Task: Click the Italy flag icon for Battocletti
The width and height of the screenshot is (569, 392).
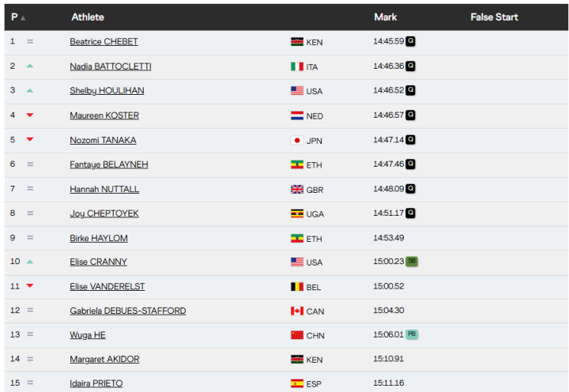Action: (x=297, y=66)
